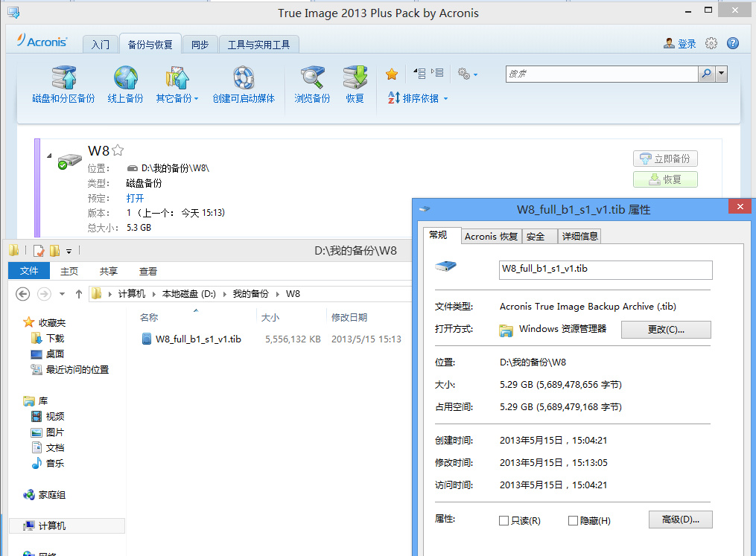The width and height of the screenshot is (756, 556).
Task: Open 详细信息 details tab in properties
Action: pos(579,236)
